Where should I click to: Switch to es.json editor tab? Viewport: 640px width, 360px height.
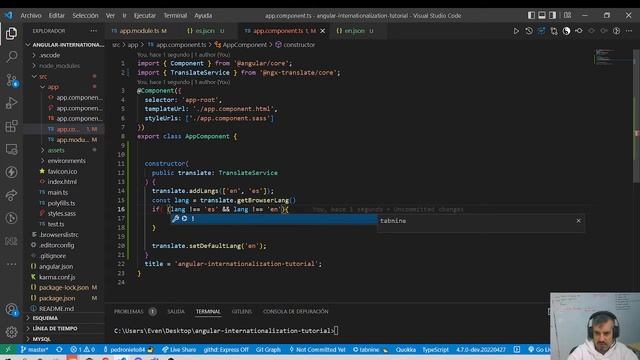pos(206,31)
